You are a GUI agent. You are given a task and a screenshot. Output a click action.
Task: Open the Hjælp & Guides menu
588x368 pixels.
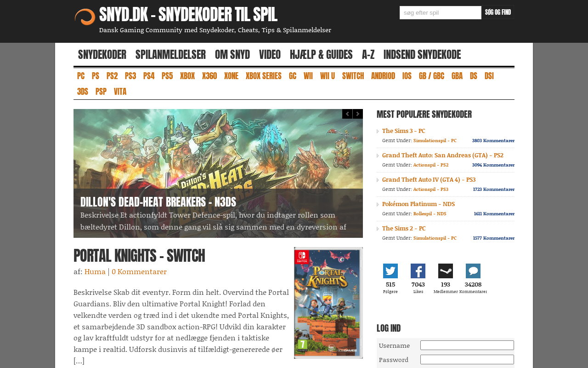pyautogui.click(x=321, y=55)
